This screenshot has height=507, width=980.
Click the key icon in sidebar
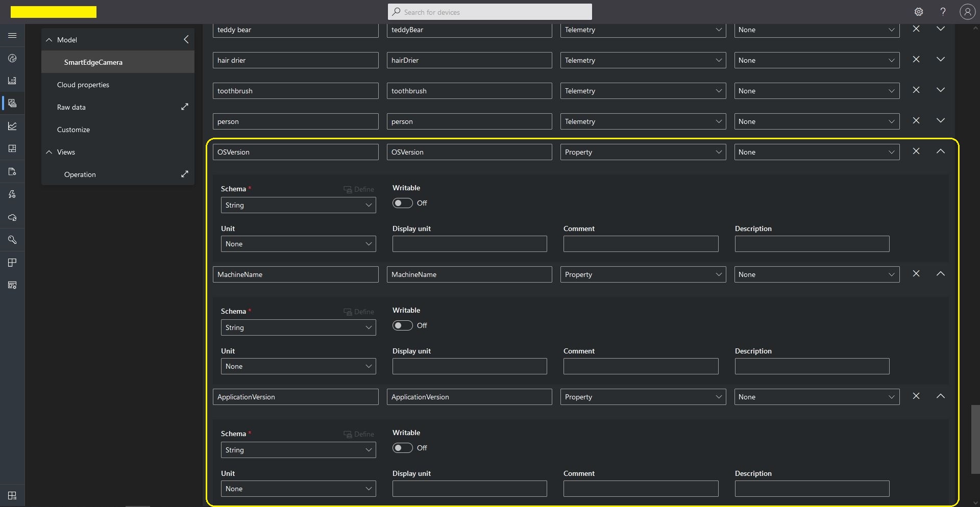click(12, 240)
